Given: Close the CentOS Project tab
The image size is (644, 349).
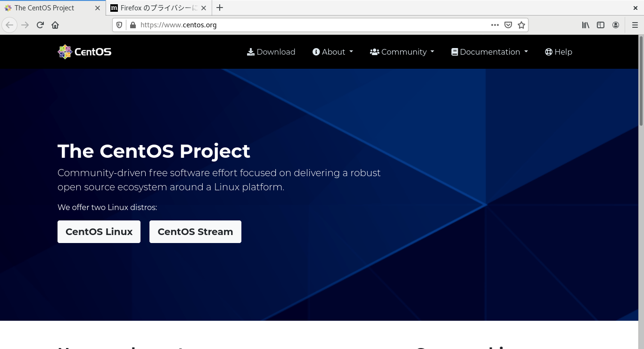Looking at the screenshot, I should coord(98,8).
